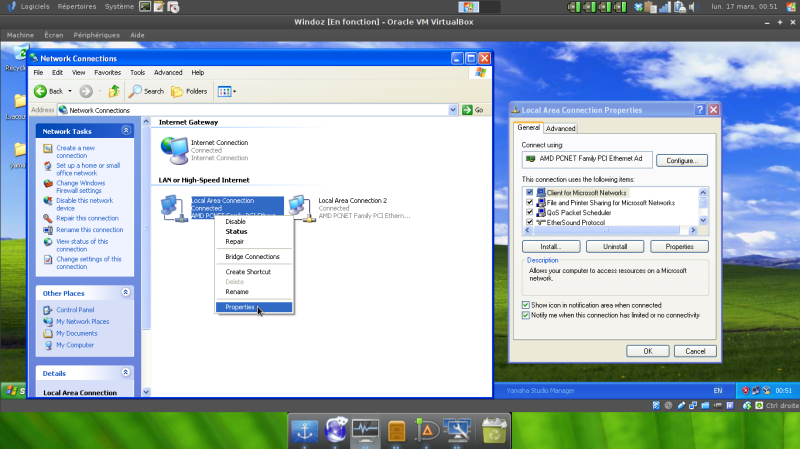Switch to the Advanced tab

(560, 128)
